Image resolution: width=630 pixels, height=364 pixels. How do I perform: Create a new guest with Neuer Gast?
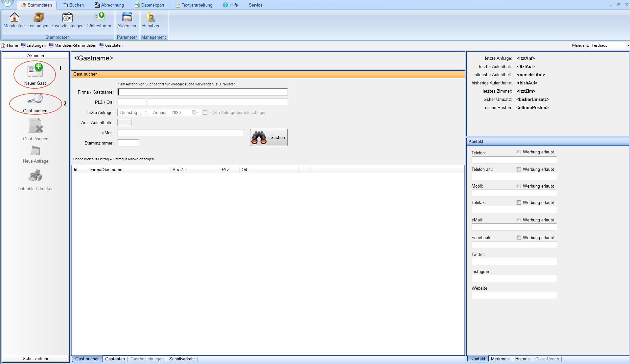[x=35, y=74]
